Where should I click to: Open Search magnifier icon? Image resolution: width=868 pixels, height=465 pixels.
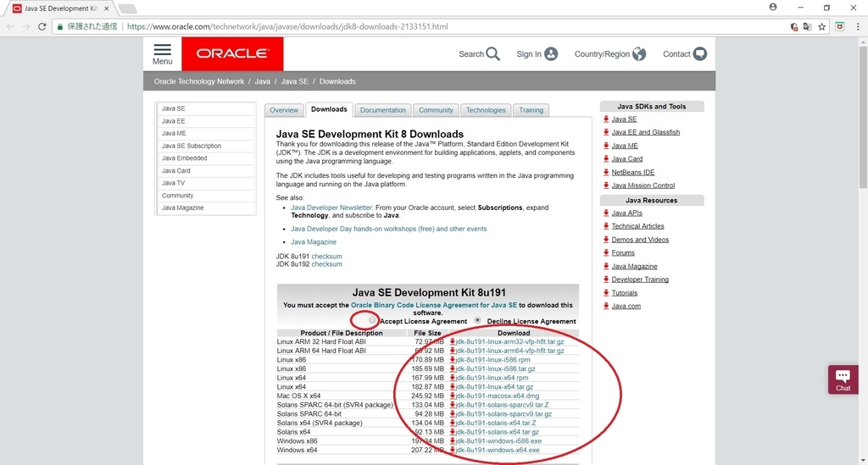coord(492,53)
